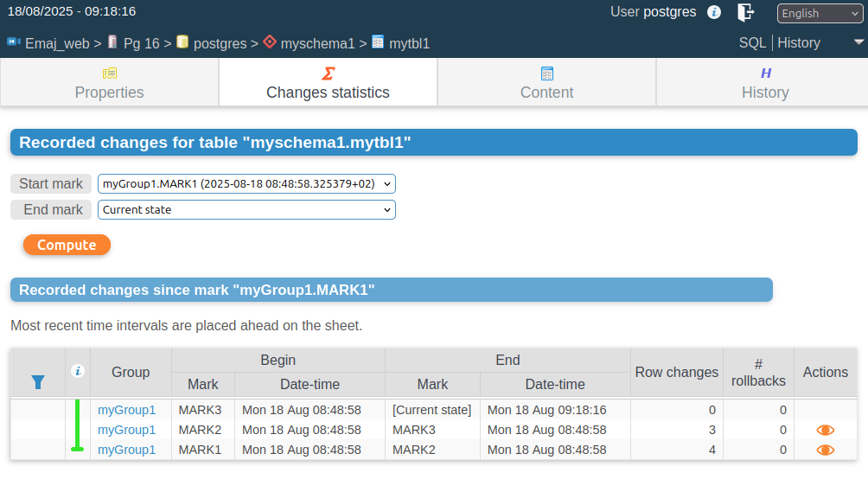Image resolution: width=868 pixels, height=492 pixels.
Task: Click the orange Compute button
Action: click(67, 245)
